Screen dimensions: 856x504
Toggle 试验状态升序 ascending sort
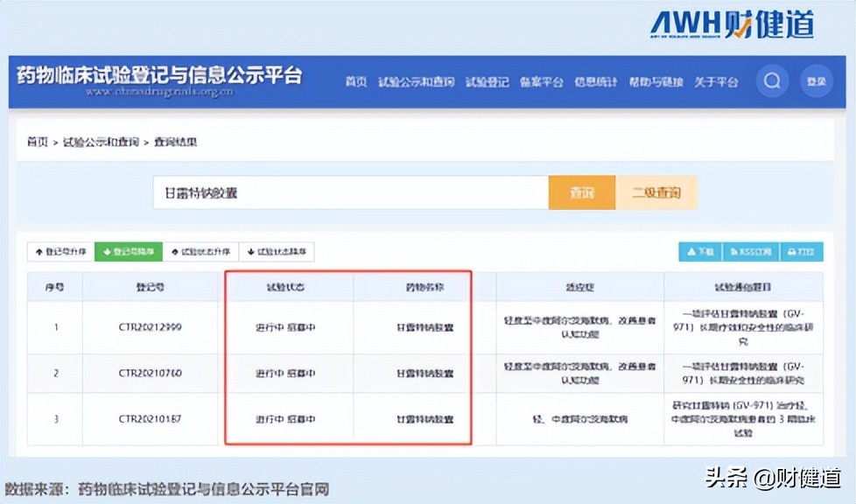[x=201, y=250]
